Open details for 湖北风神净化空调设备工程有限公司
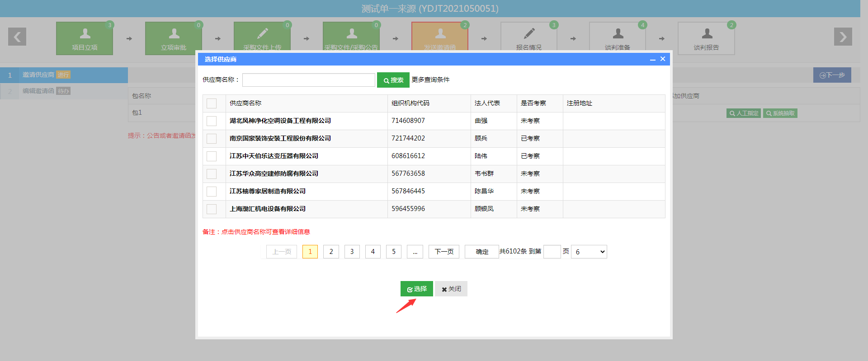 click(x=280, y=121)
